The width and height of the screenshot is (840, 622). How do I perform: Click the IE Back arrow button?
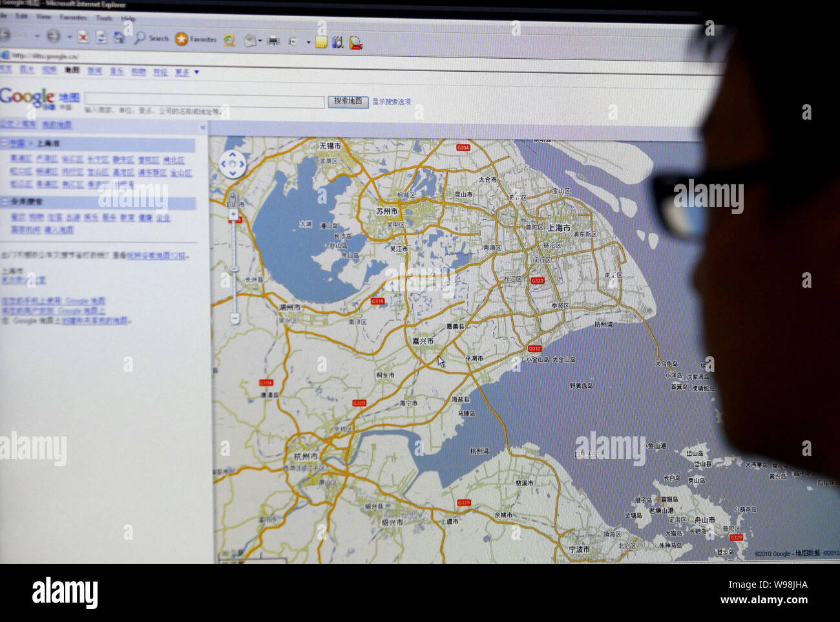click(x=5, y=36)
